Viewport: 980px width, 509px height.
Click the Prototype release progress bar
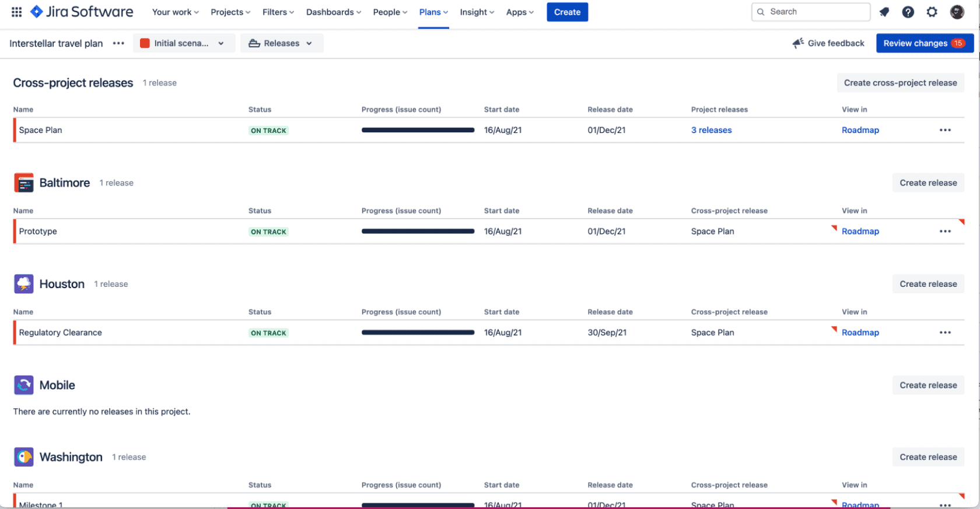click(418, 231)
